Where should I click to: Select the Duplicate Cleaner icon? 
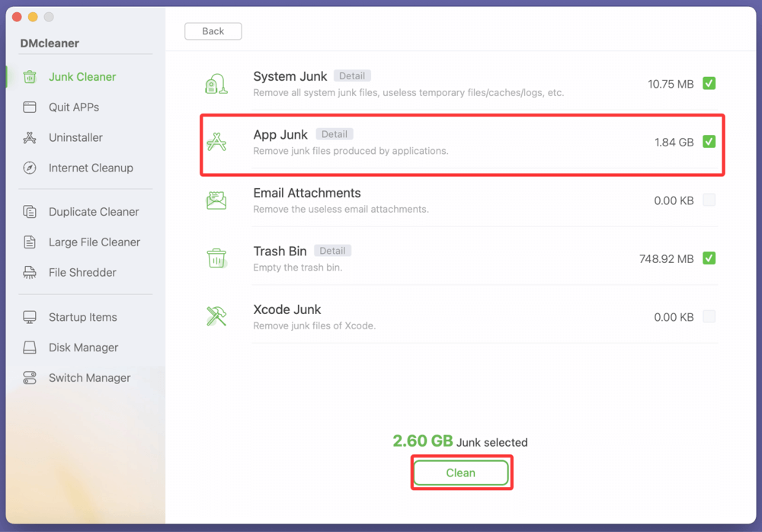click(28, 211)
